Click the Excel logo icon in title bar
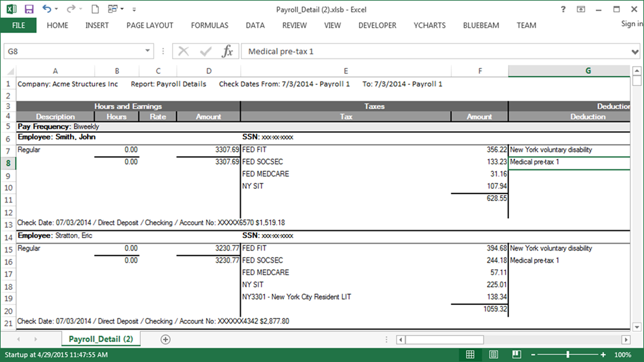This screenshot has height=362, width=644. (11, 9)
